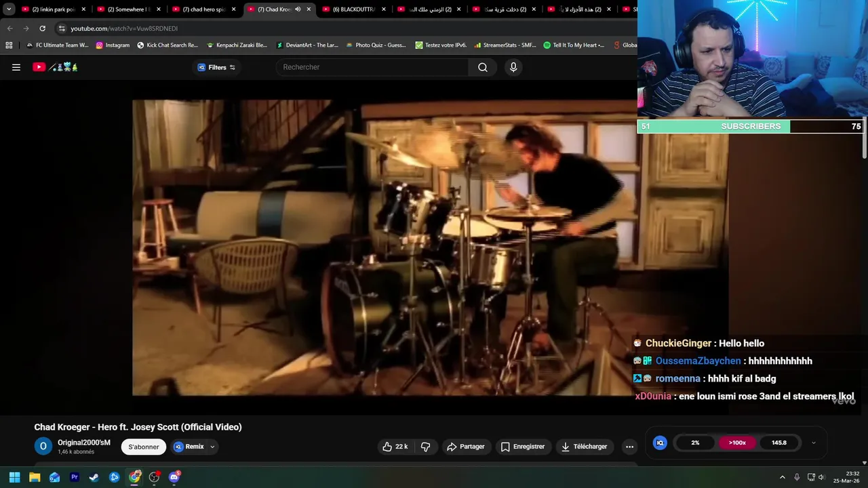Image resolution: width=868 pixels, height=488 pixels.
Task: Focus the Rechercher search field
Action: (372, 67)
